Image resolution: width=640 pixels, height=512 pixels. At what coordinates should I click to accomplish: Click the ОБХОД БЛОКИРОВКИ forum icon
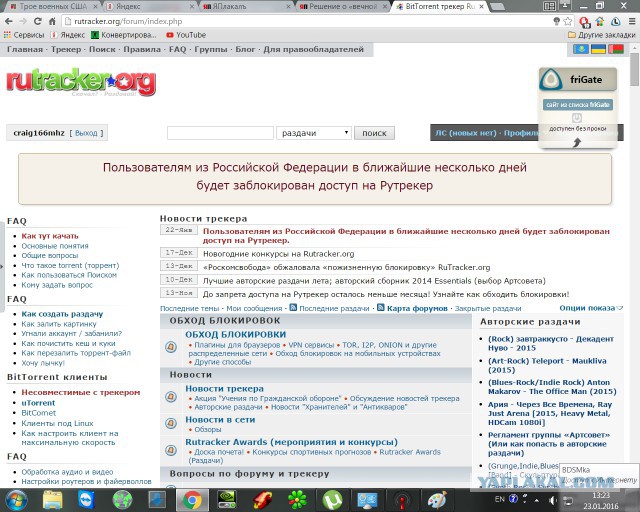tap(171, 347)
